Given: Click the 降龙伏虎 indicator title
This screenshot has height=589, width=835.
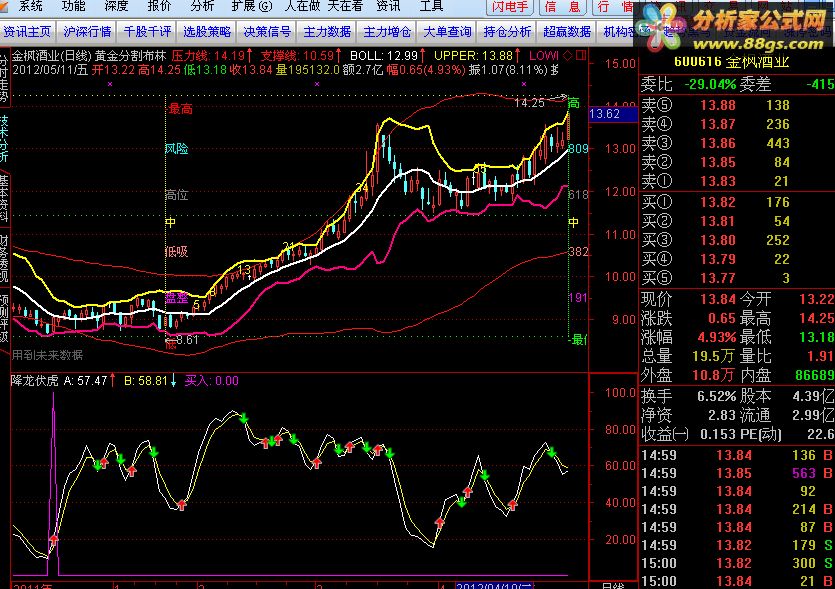Looking at the screenshot, I should (34, 381).
